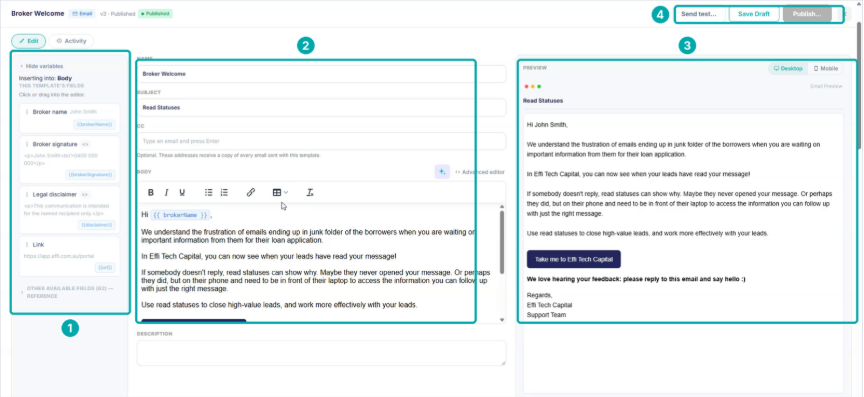
Task: Click the "Hi John Smith," line in preview
Action: 547,125
